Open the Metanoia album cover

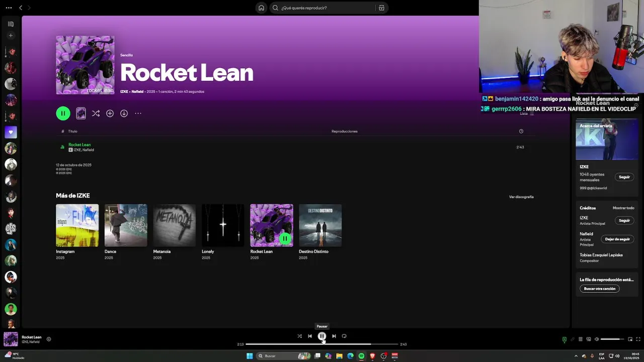click(175, 225)
